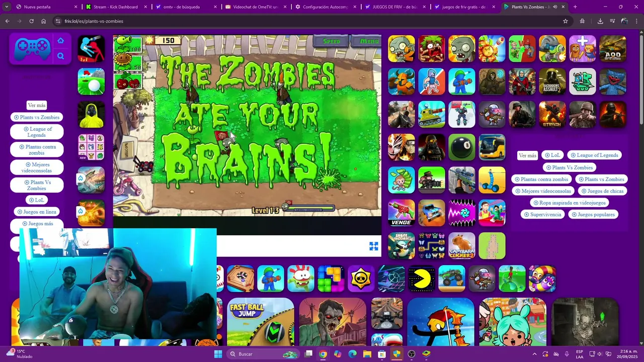
Task: Open a new browser tab with plus button
Action: click(x=575, y=7)
